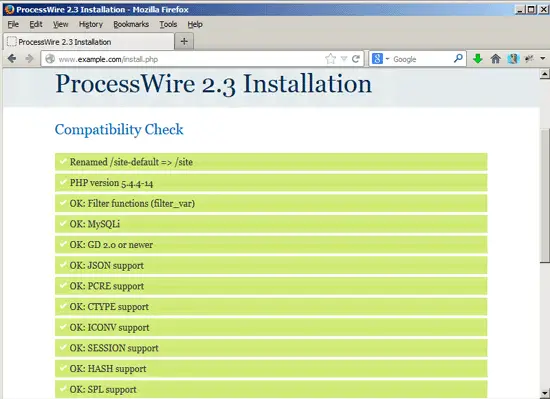Click the 'OK: HASH support' row
550x399 pixels.
click(271, 369)
